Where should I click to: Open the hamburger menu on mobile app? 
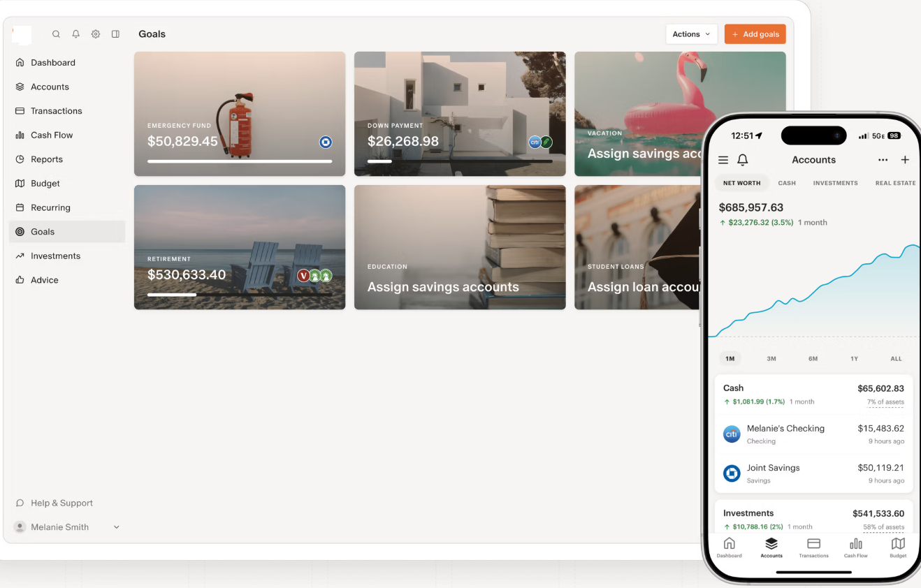coord(723,160)
